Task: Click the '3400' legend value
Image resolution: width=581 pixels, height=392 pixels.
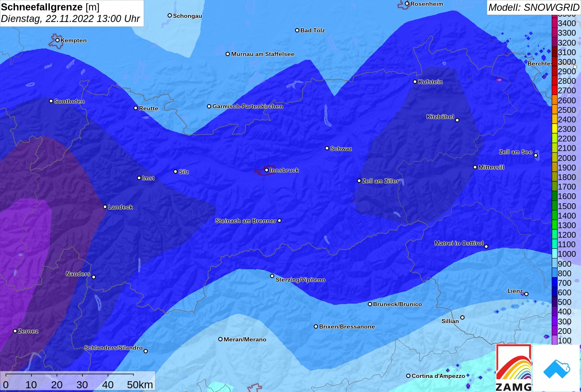Action: click(567, 24)
